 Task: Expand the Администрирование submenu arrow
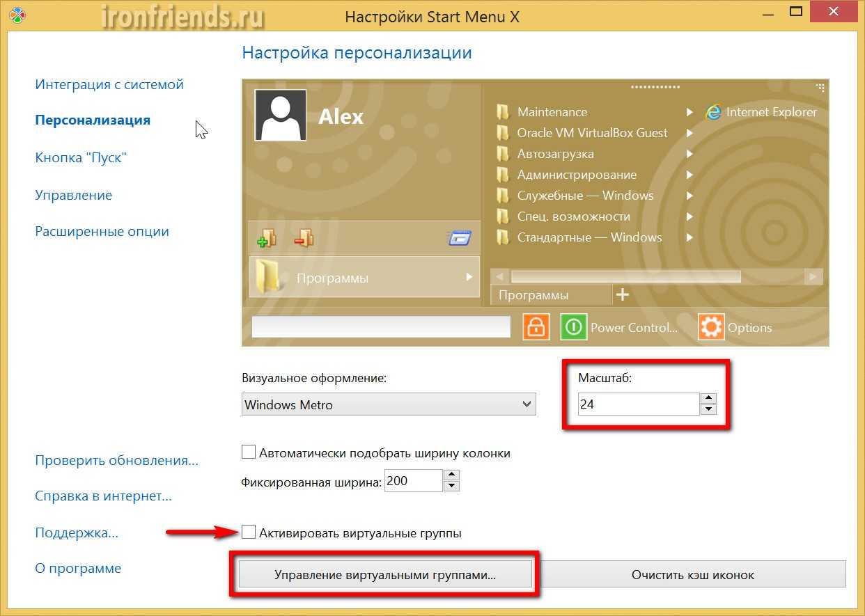[x=689, y=175]
